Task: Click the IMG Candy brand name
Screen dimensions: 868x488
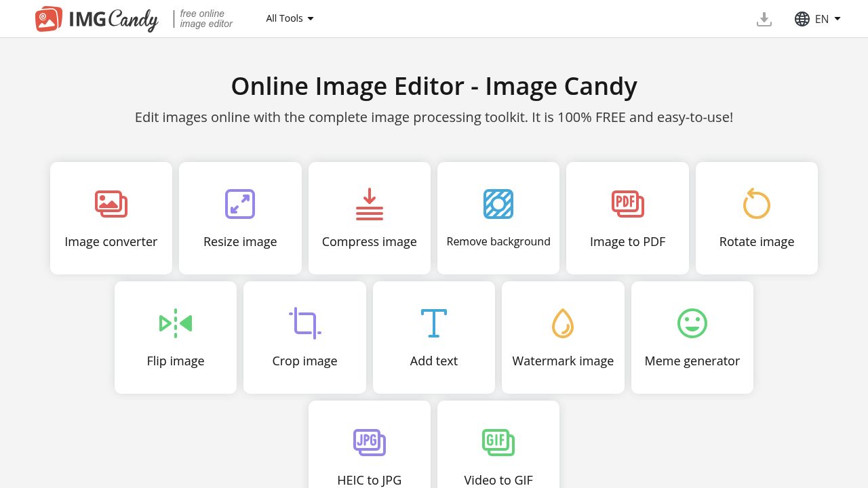Action: [113, 20]
